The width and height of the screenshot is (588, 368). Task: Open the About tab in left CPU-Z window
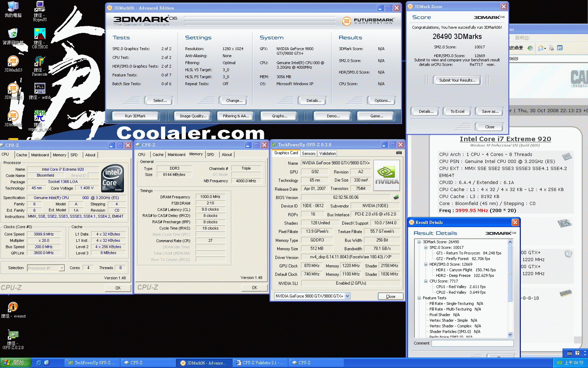[90, 155]
